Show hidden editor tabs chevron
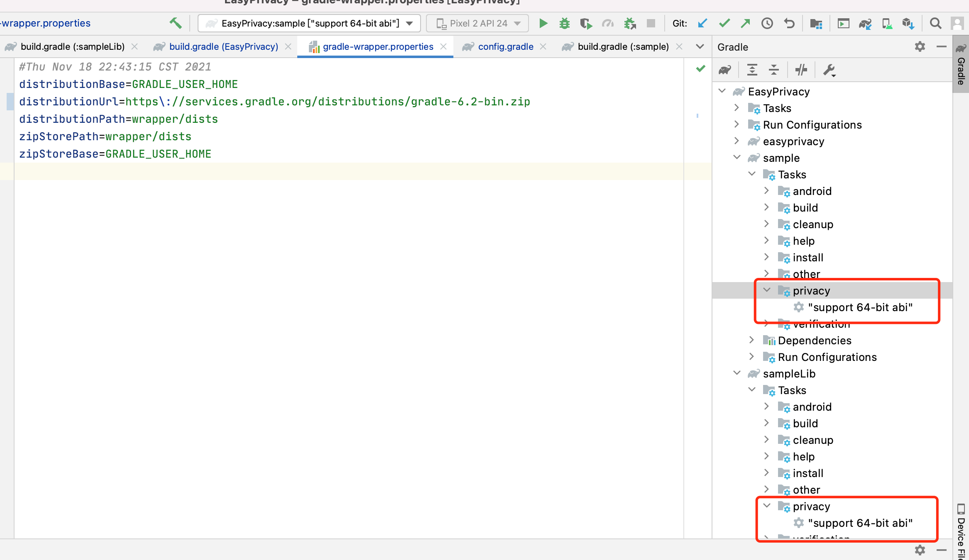Viewport: 969px width, 560px height. coord(700,46)
